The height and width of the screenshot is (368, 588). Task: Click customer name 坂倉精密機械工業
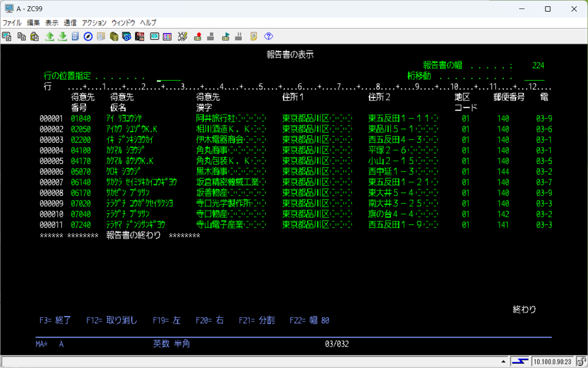point(227,182)
